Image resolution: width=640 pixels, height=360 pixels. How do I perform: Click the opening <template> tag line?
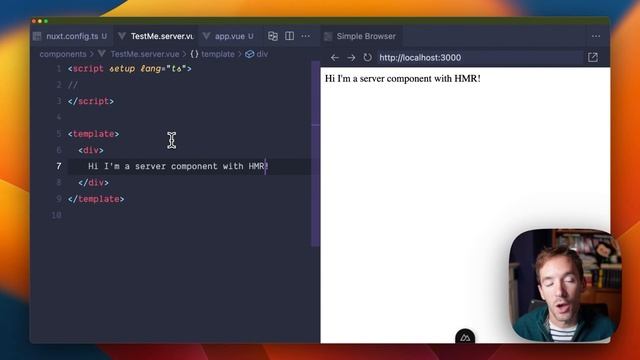coord(93,134)
